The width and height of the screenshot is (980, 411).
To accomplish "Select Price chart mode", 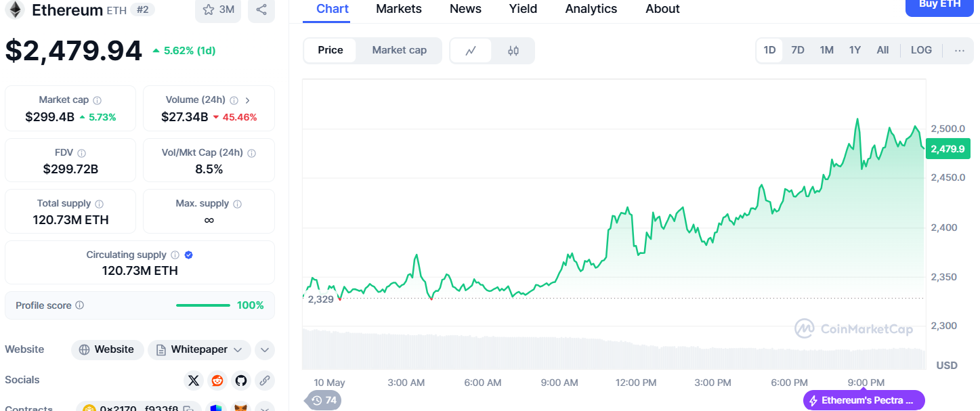I will 331,50.
